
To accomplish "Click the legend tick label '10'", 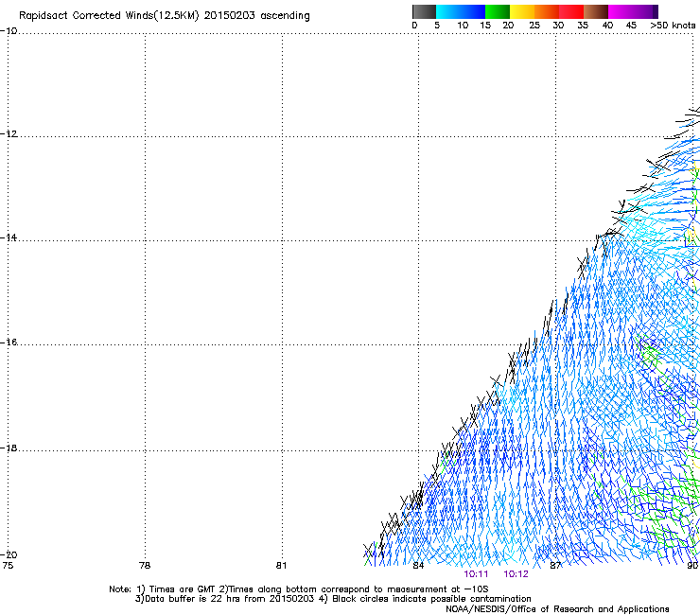I will pos(463,26).
